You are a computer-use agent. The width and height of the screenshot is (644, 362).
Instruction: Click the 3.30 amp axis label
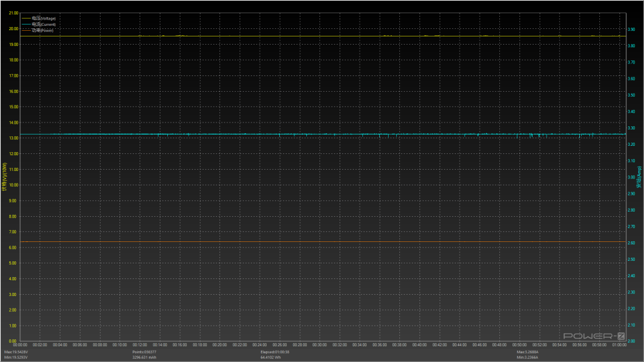[631, 128]
